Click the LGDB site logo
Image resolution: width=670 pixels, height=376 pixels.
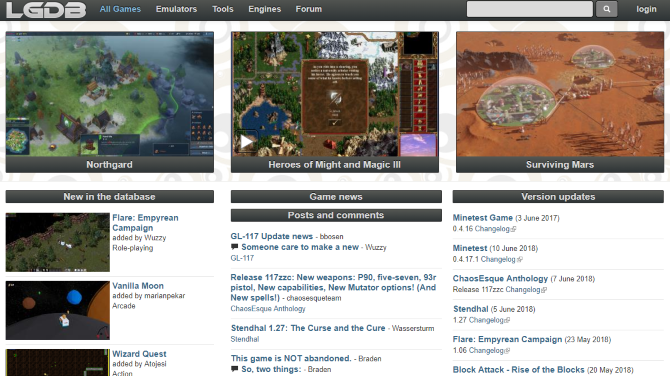[x=46, y=9]
